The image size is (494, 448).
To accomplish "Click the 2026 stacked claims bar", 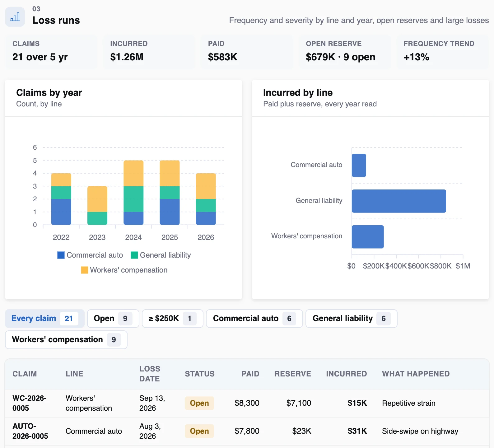I will 206,199.
